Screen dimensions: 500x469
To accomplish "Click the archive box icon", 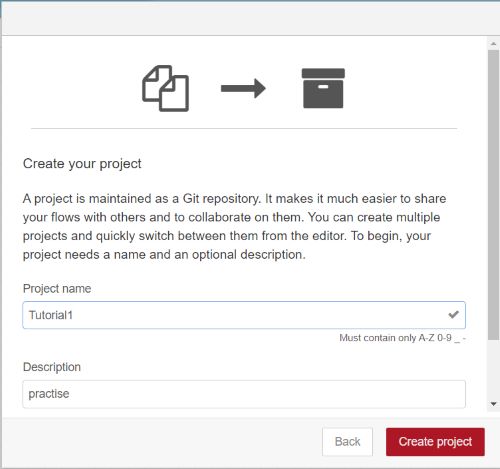I will tap(323, 88).
